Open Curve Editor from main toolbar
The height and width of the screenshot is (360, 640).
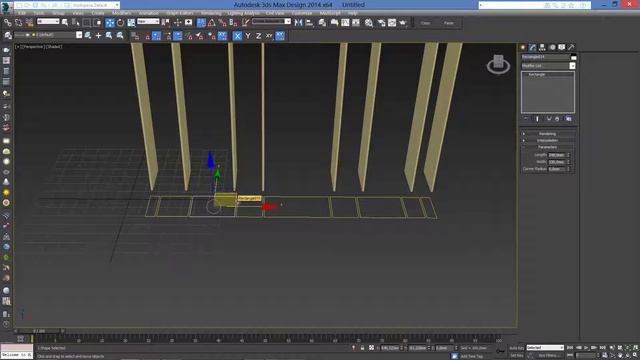point(345,23)
